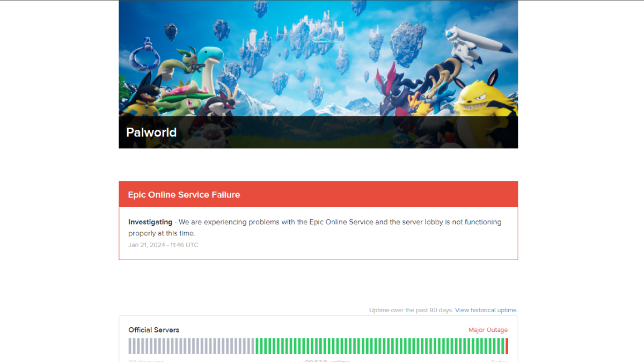This screenshot has height=362, width=644.
Task: Click the first grey uptime bar
Action: [130, 346]
